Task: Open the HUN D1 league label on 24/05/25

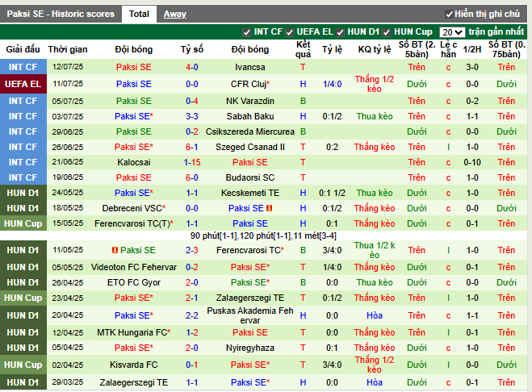Action: (x=23, y=193)
